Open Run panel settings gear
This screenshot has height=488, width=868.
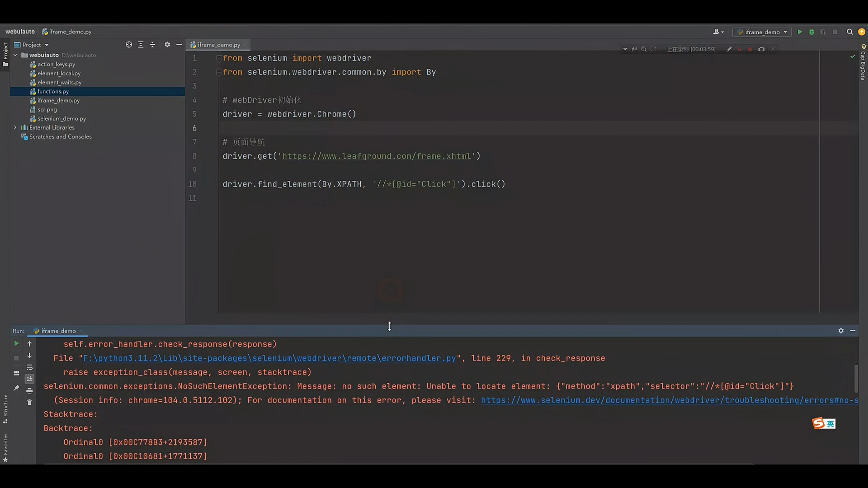click(841, 331)
